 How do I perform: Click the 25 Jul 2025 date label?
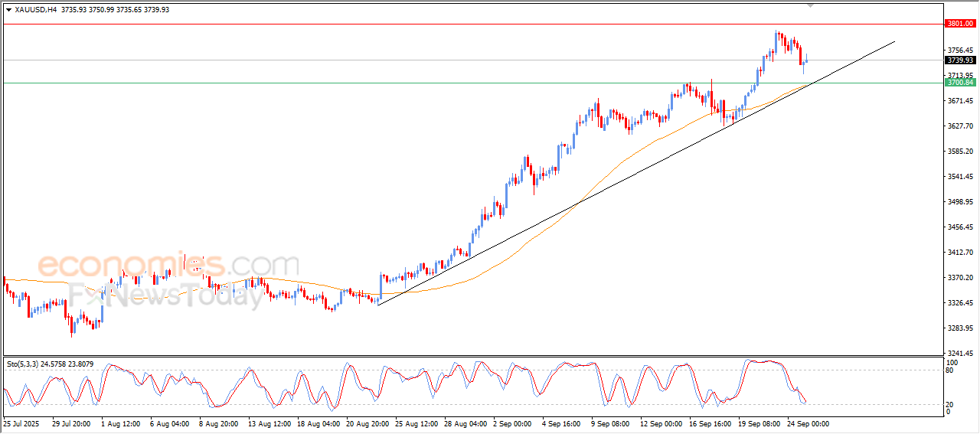pos(21,423)
